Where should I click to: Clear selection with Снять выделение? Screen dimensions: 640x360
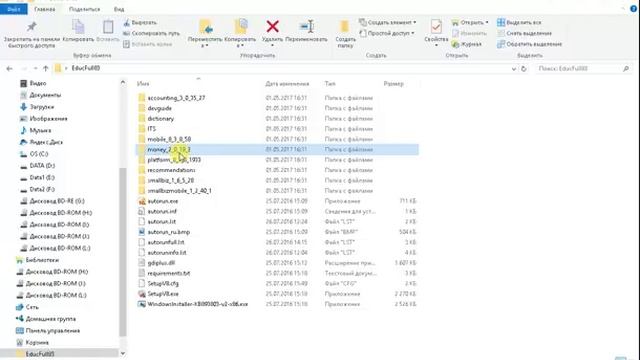click(524, 33)
